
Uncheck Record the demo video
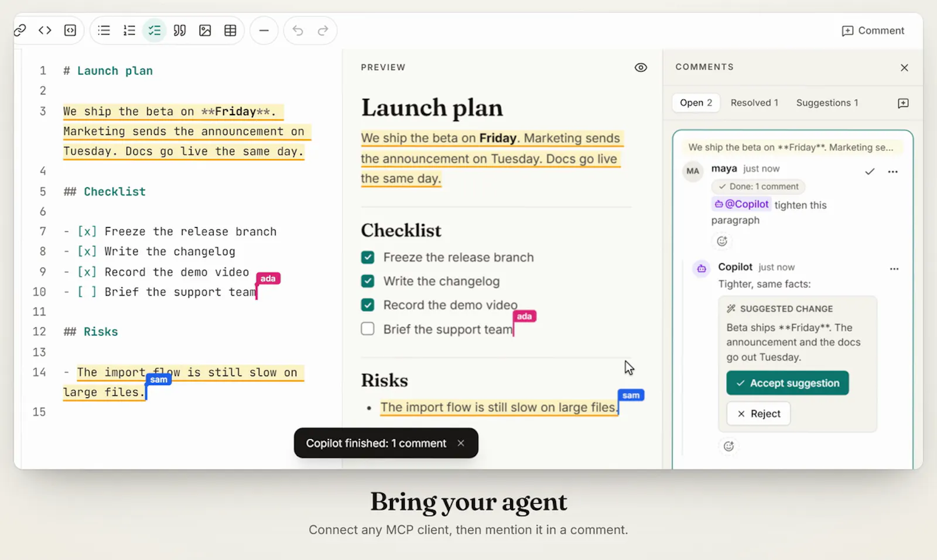(x=368, y=305)
